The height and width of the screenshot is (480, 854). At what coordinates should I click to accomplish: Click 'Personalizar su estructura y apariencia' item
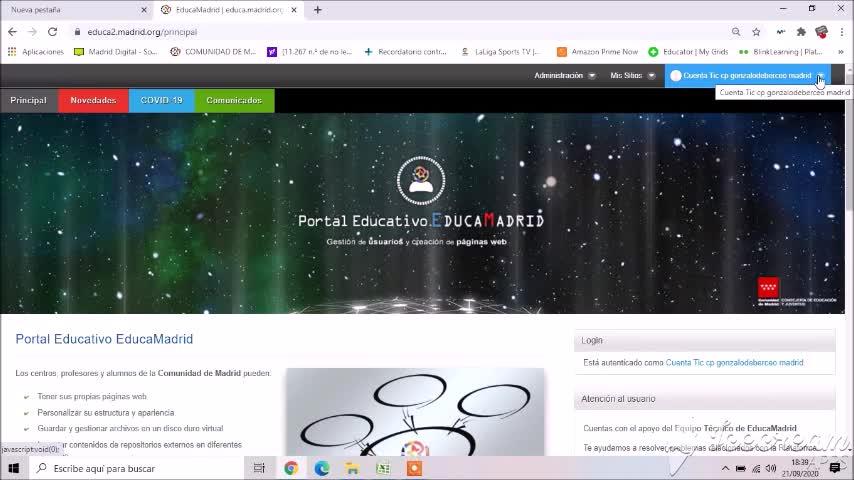pos(106,413)
